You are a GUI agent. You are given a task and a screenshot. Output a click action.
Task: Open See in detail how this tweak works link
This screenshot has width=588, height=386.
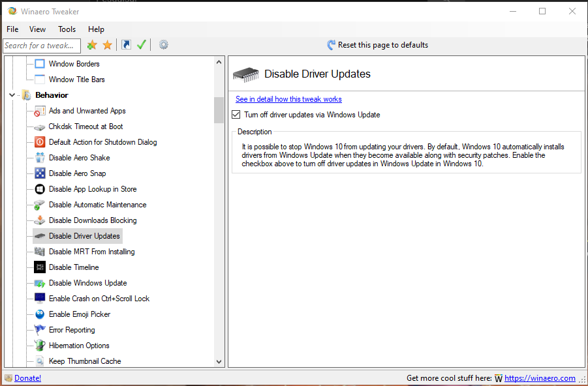click(x=288, y=99)
